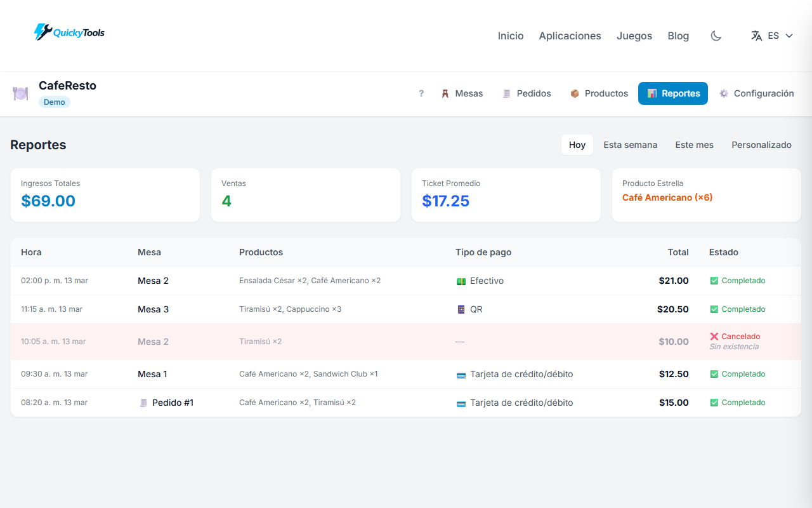The image size is (812, 508).
Task: Click the orange Café Americano product link
Action: click(x=667, y=197)
